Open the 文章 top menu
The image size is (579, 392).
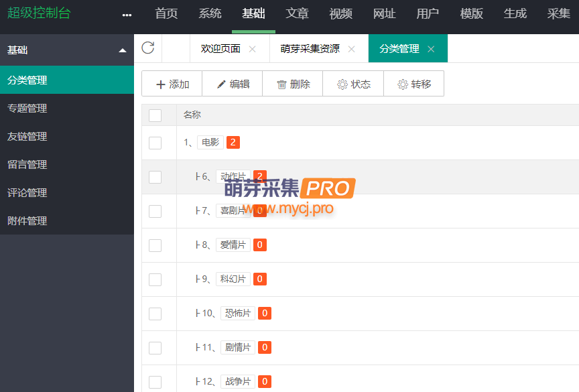pos(298,13)
